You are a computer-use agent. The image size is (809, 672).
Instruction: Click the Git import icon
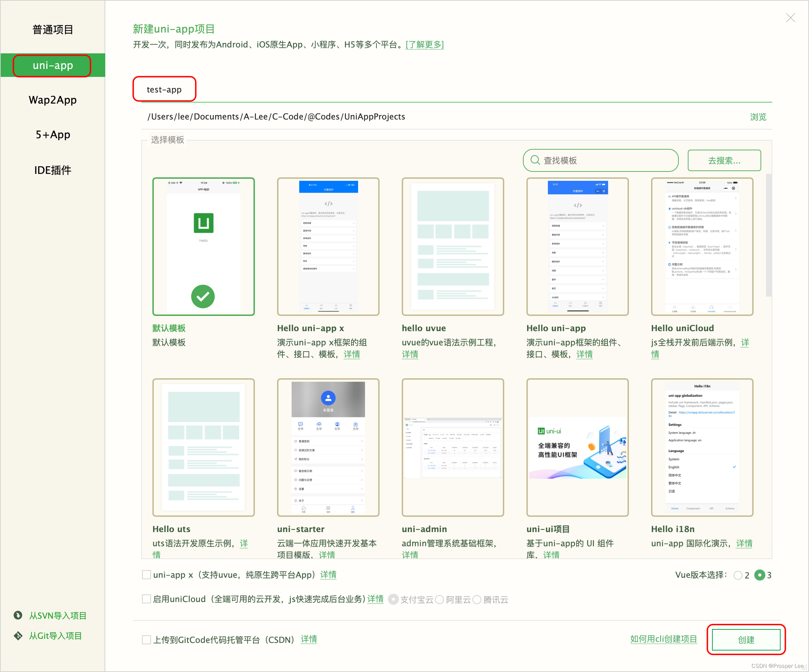point(18,636)
